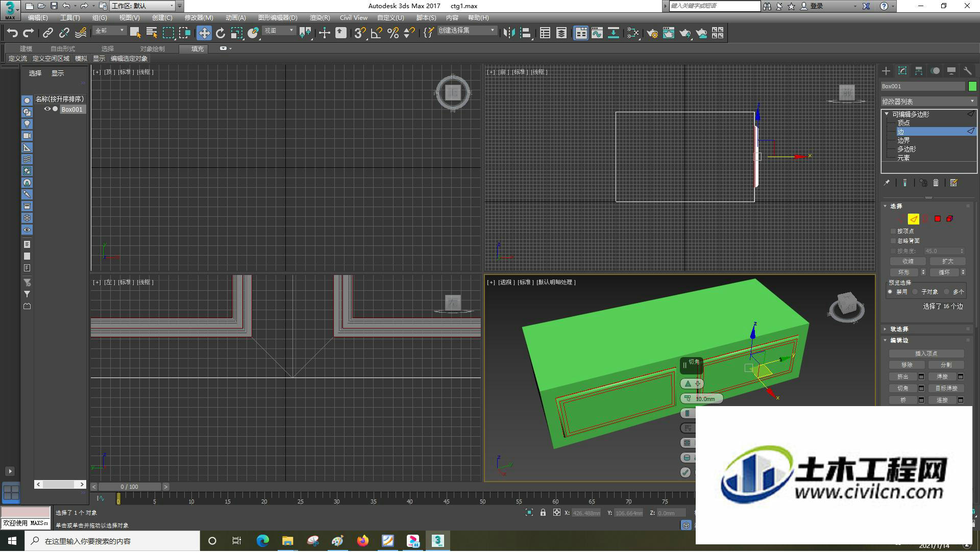Open the 创建选择集 named selection dropdown
Screen dimensions: 980x552
click(x=467, y=31)
